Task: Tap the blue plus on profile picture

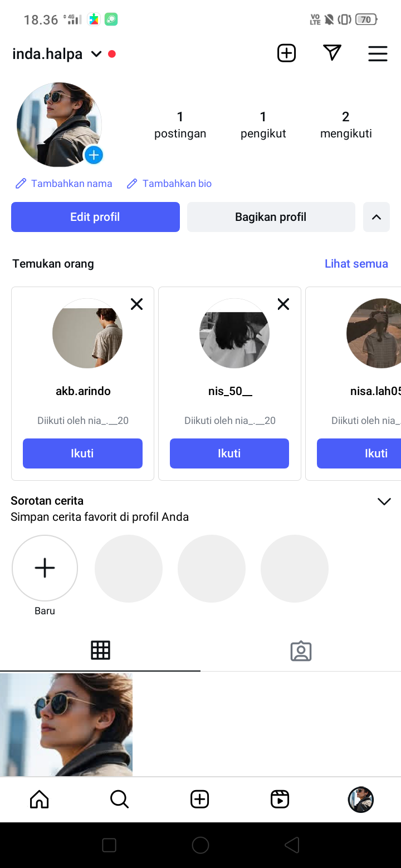Action: pyautogui.click(x=94, y=155)
